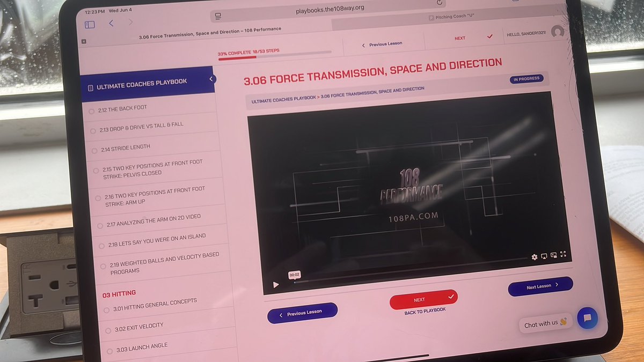Go back with the browser back arrow
Image resolution: width=644 pixels, height=362 pixels.
click(111, 23)
